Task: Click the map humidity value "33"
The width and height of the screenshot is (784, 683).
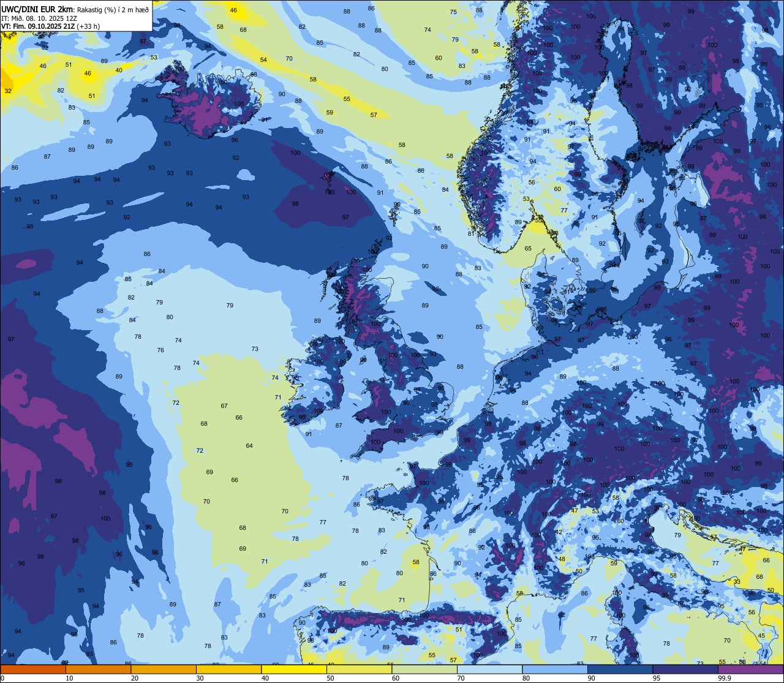Action: pyautogui.click(x=737, y=581)
